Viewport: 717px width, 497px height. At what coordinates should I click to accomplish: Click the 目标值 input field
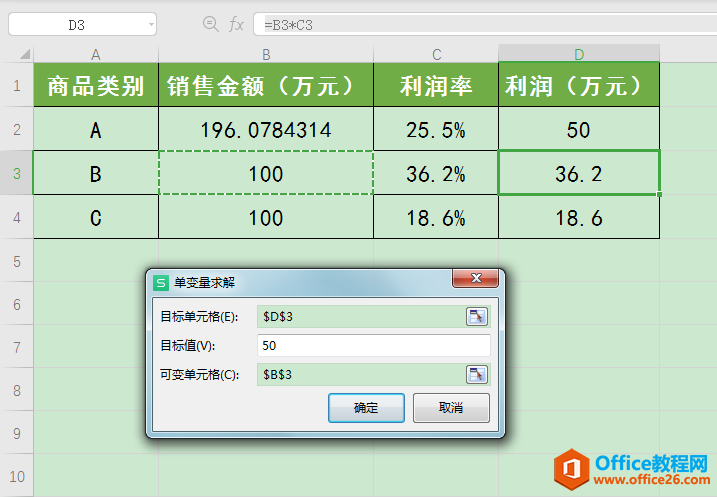373,345
